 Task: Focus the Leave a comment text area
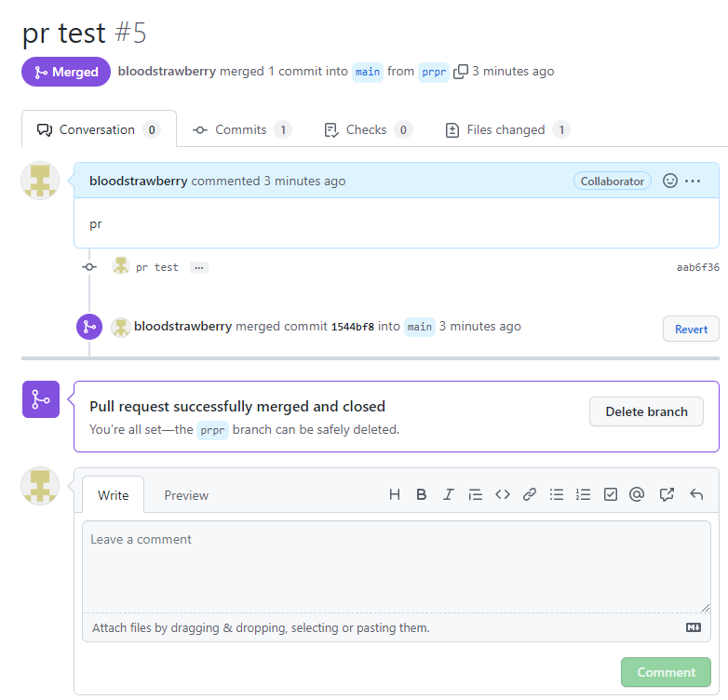tap(397, 567)
